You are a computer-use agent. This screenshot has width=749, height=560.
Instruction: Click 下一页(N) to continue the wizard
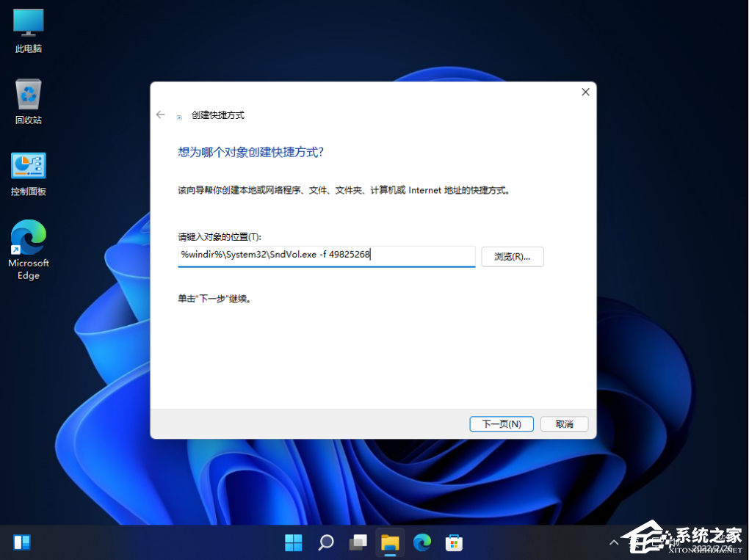click(x=501, y=423)
